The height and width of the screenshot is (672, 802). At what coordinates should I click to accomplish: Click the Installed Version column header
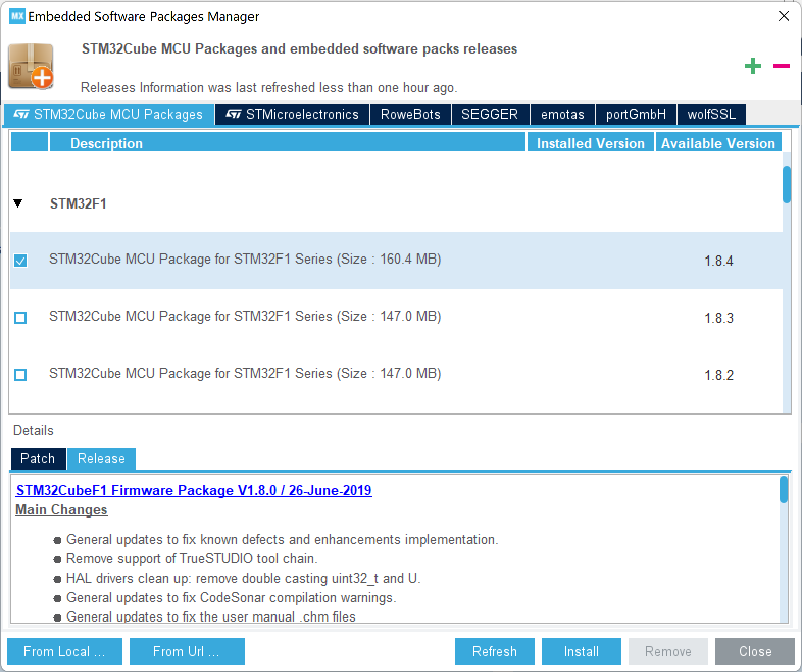[590, 143]
